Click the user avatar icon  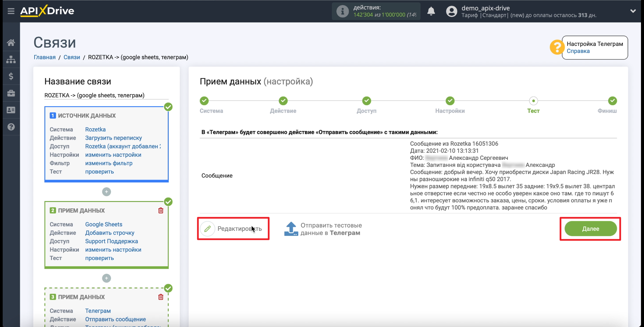(x=451, y=11)
